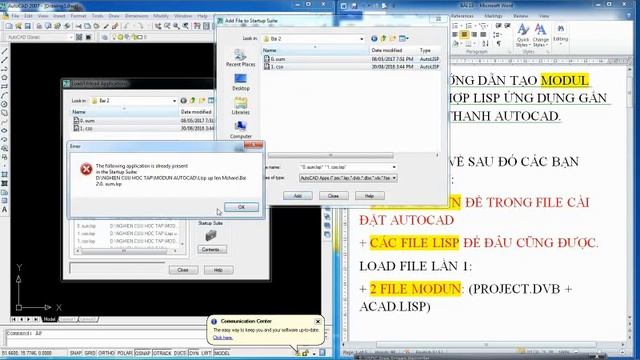Open Recent Places in the file dialog

[x=240, y=58]
